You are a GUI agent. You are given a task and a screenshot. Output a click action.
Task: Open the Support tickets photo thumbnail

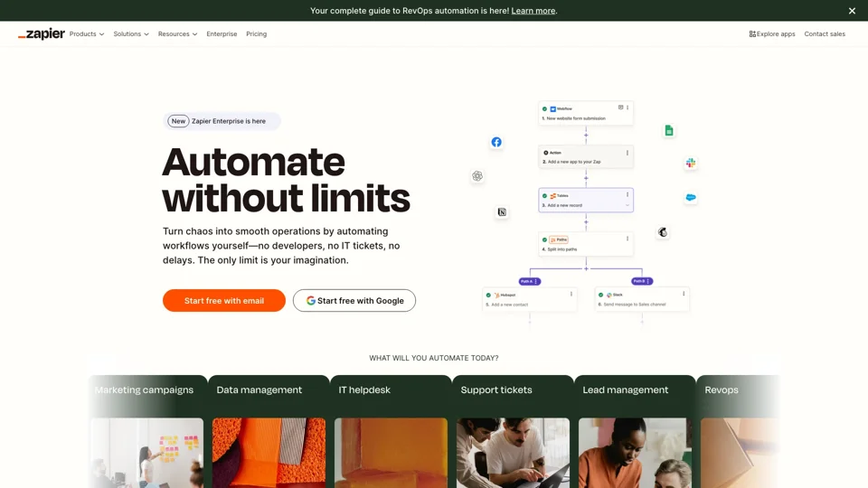514,453
